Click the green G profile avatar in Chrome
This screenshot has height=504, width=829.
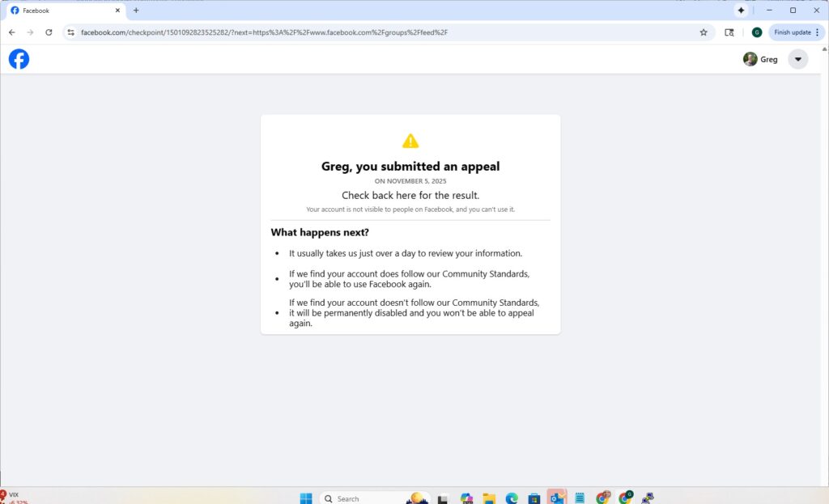[x=756, y=32]
